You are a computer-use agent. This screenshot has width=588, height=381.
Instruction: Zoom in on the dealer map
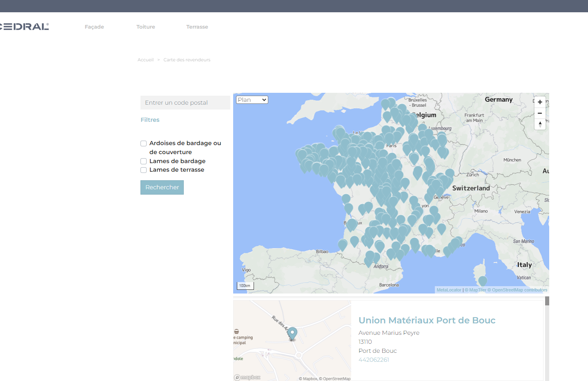tap(540, 102)
